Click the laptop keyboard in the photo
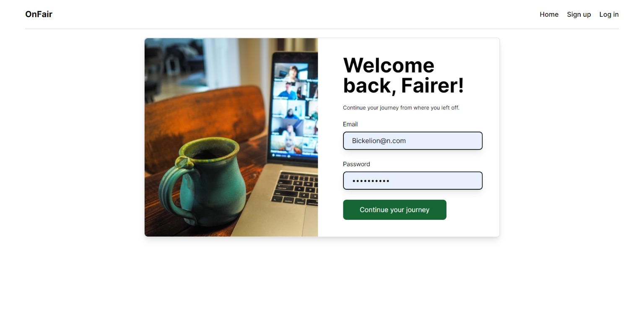 [295, 188]
